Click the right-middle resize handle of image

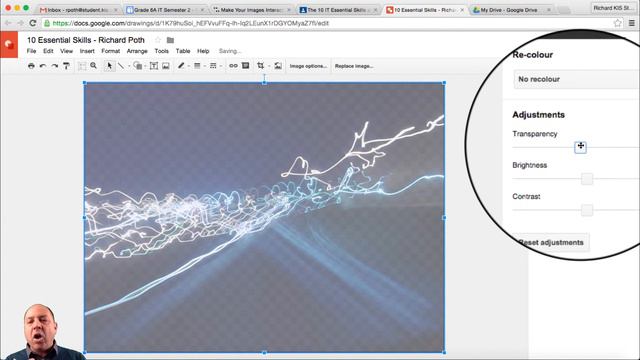[444, 218]
